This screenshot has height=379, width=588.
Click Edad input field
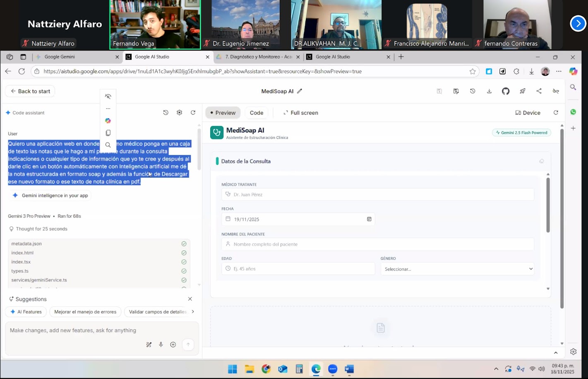pyautogui.click(x=298, y=269)
